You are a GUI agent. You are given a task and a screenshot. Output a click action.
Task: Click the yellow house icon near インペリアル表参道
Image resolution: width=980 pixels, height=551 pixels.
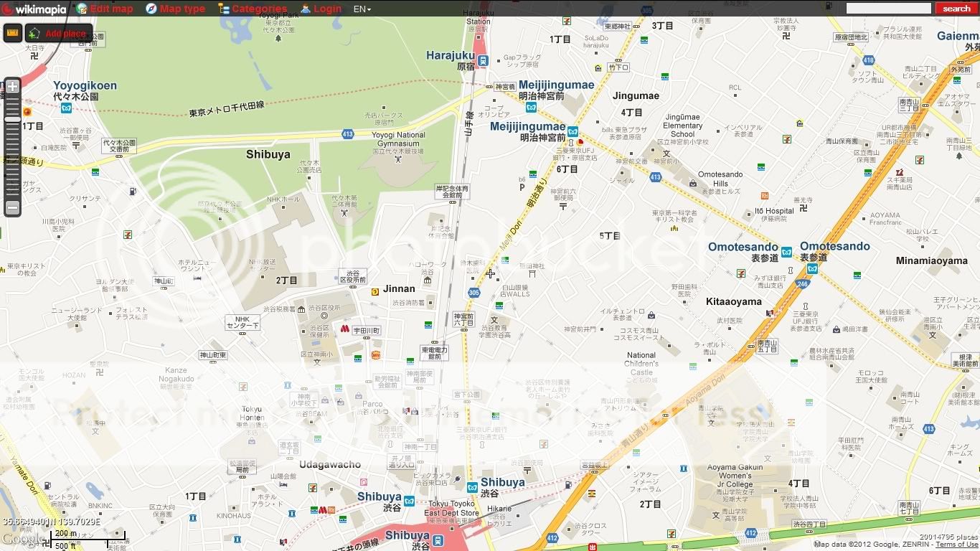click(800, 124)
